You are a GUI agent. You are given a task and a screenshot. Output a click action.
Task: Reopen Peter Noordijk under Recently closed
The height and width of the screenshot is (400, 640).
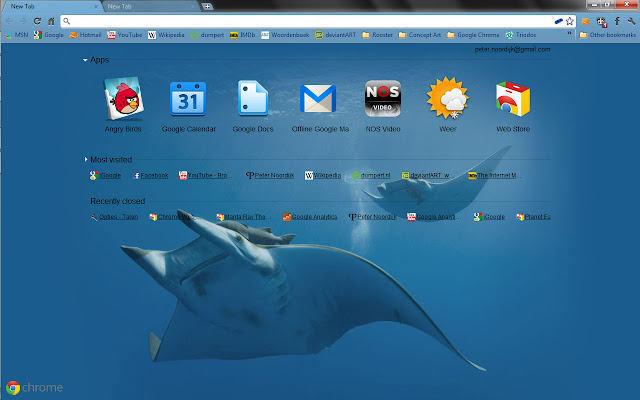coord(372,217)
